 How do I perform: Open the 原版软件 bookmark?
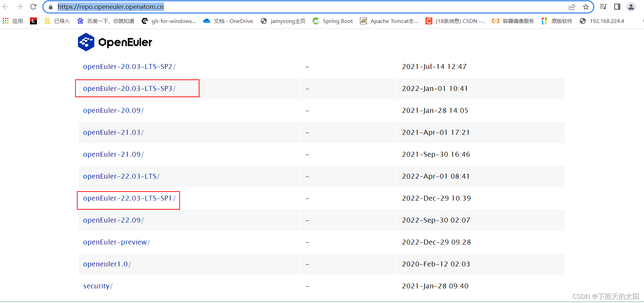[x=557, y=21]
